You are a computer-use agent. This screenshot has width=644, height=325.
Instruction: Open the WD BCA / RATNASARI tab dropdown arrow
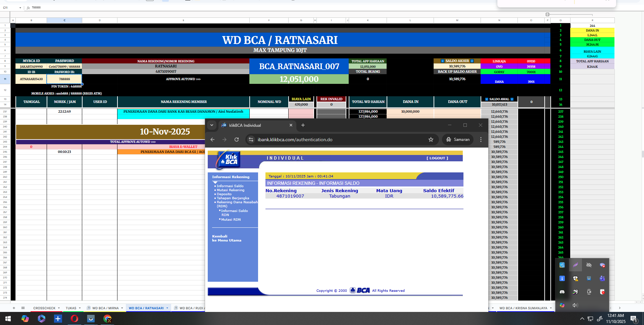(167, 308)
